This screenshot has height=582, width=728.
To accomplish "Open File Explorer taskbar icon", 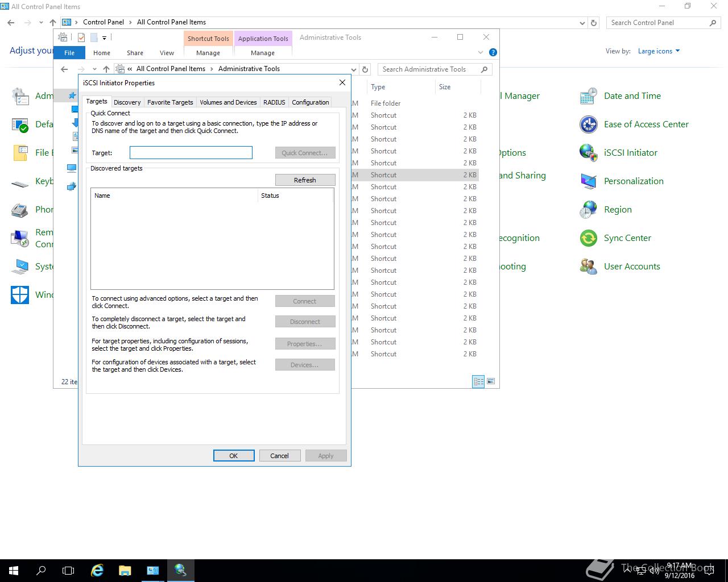I will tap(125, 571).
